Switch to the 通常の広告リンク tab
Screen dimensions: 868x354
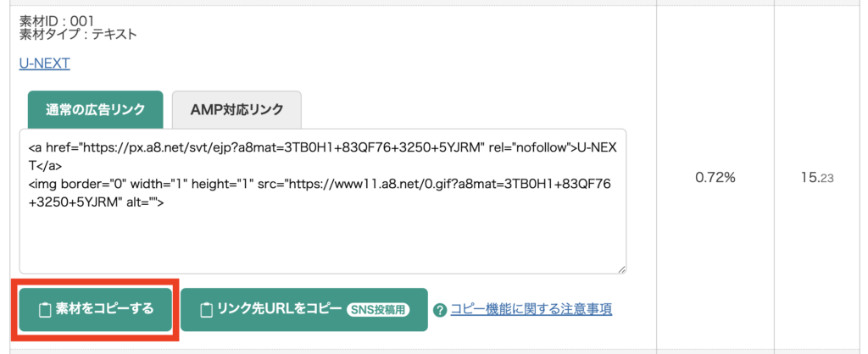coord(95,109)
